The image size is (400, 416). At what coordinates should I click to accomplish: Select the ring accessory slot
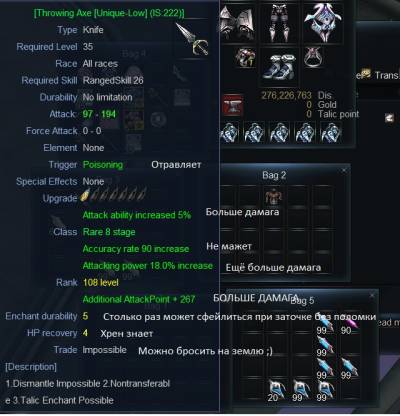point(314,57)
